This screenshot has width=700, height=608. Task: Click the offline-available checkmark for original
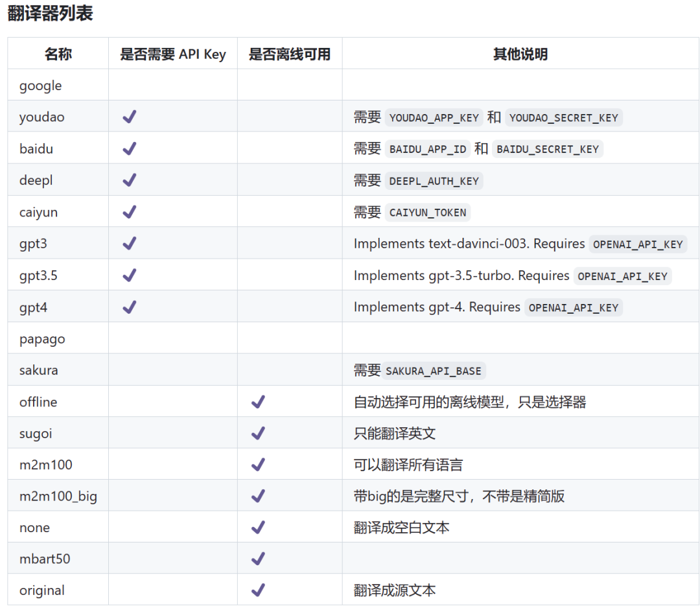258,590
